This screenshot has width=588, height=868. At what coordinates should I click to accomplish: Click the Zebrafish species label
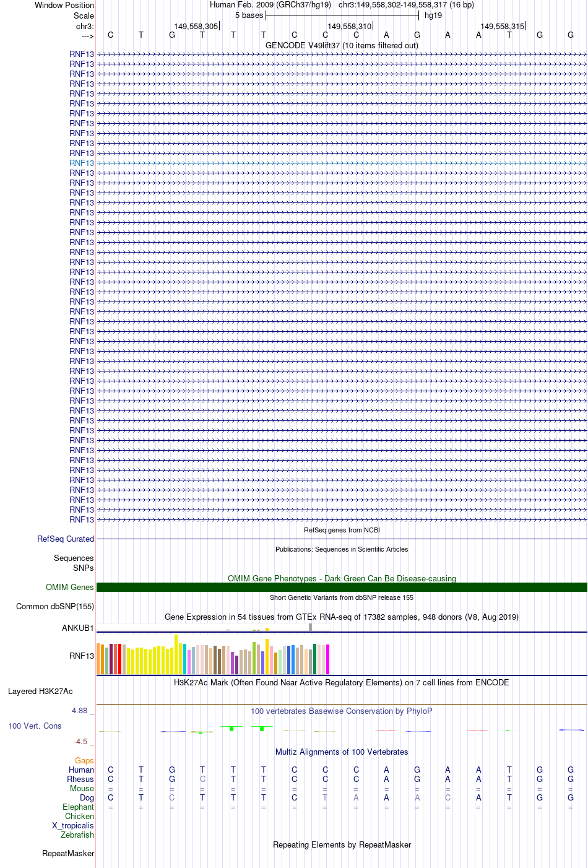click(x=77, y=835)
